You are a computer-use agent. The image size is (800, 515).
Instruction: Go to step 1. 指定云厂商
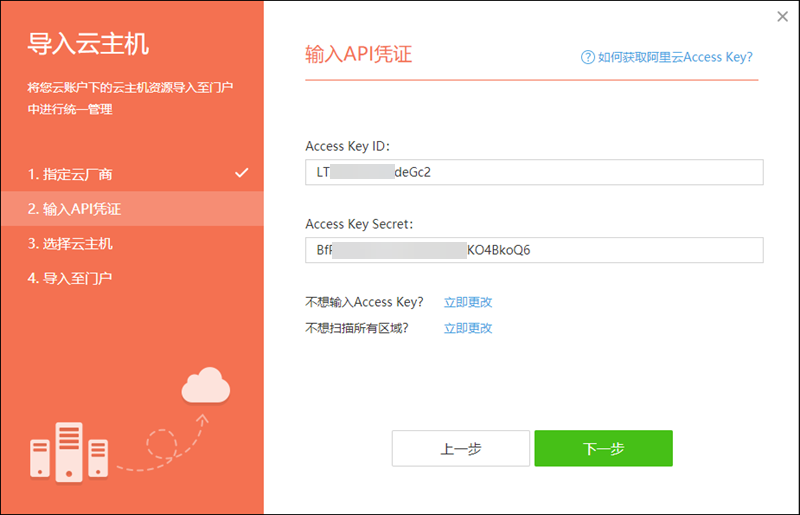click(70, 174)
